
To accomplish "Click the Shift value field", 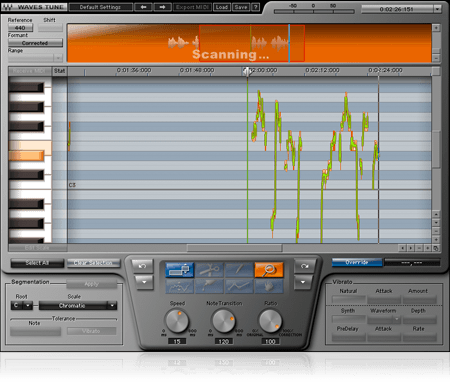I will pos(50,28).
